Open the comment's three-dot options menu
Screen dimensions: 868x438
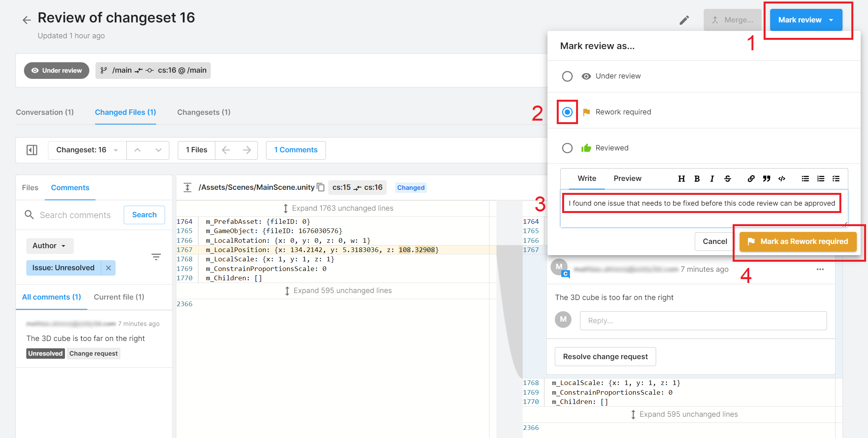point(820,269)
